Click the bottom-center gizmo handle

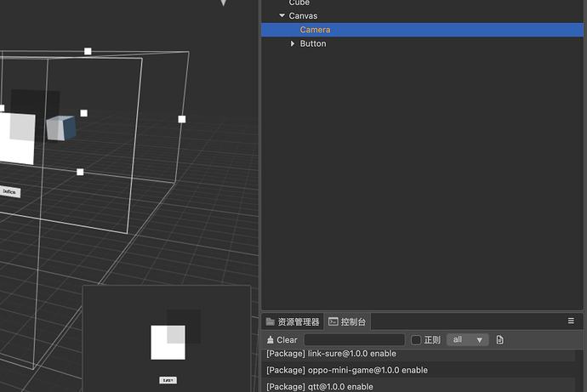pos(80,172)
